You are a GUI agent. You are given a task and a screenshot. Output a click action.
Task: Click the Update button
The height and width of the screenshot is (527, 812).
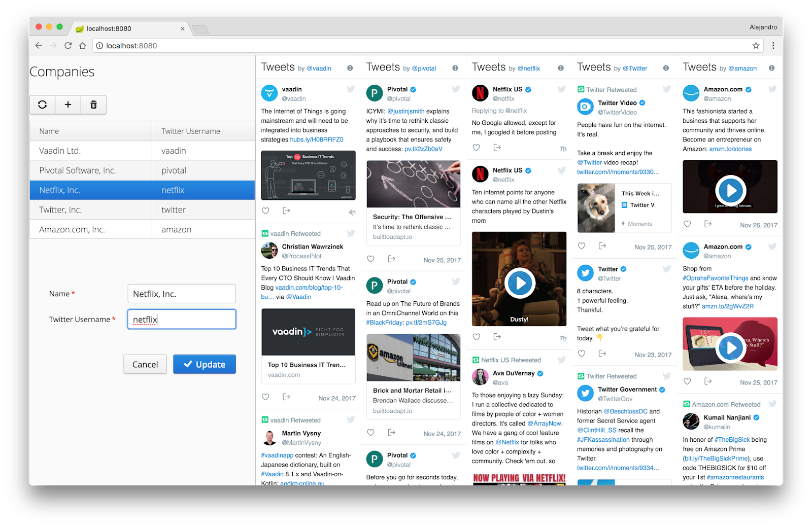204,364
